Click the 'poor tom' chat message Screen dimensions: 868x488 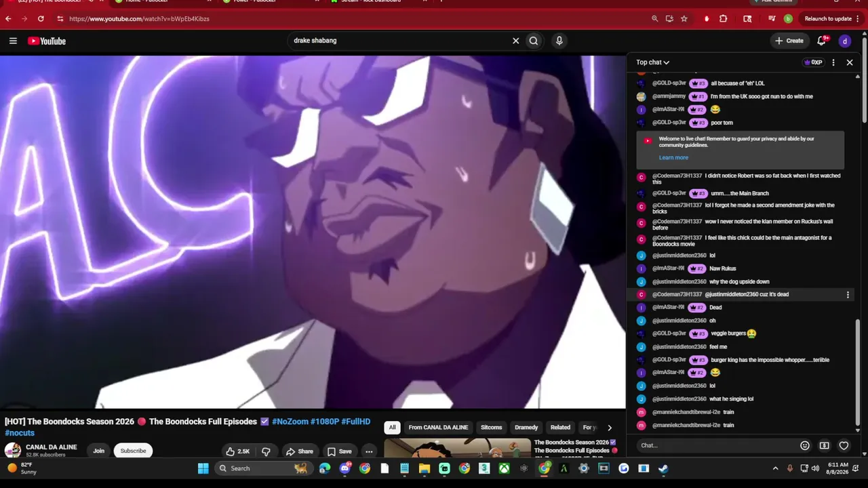(x=722, y=123)
